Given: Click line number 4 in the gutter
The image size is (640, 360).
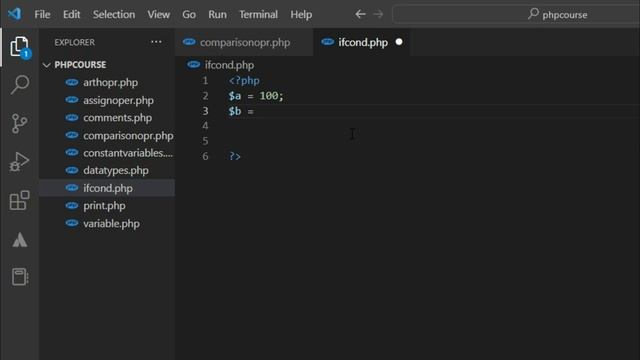Looking at the screenshot, I should point(205,126).
